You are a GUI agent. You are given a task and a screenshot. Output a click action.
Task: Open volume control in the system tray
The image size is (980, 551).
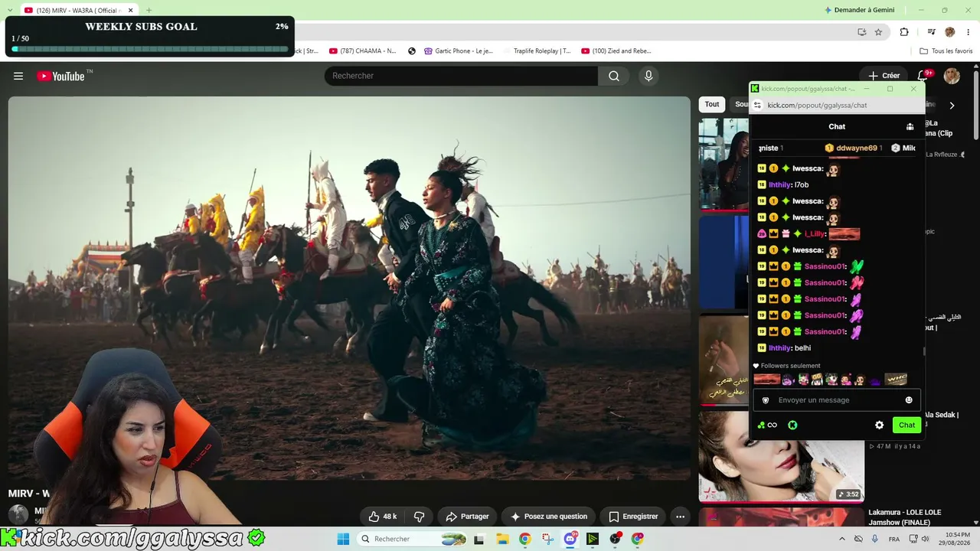pyautogui.click(x=925, y=539)
